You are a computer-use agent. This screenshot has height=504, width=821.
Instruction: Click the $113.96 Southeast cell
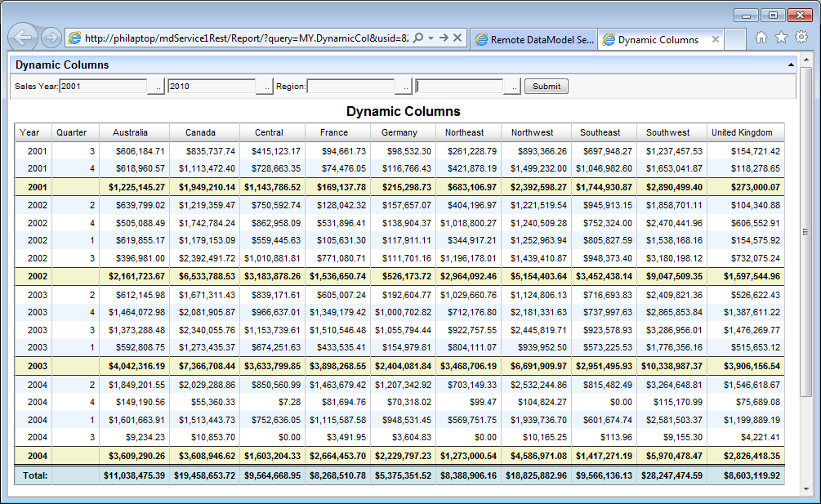click(x=605, y=437)
